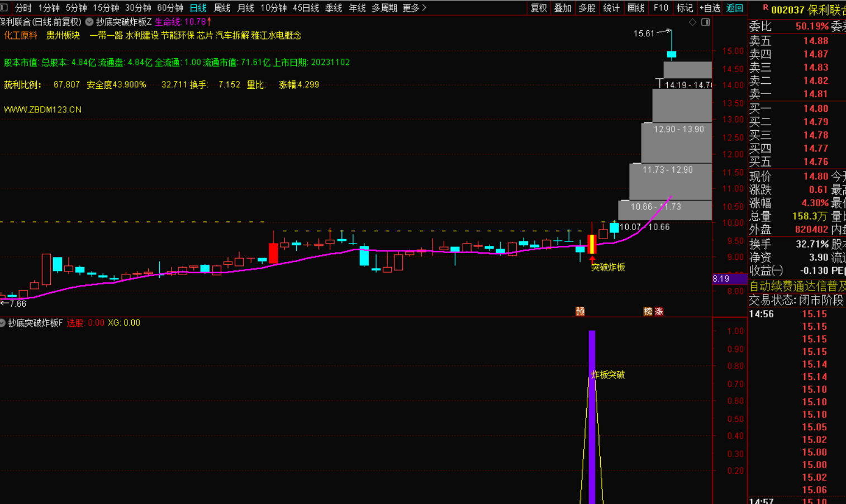Click the red R badge beside stock code

765,8
